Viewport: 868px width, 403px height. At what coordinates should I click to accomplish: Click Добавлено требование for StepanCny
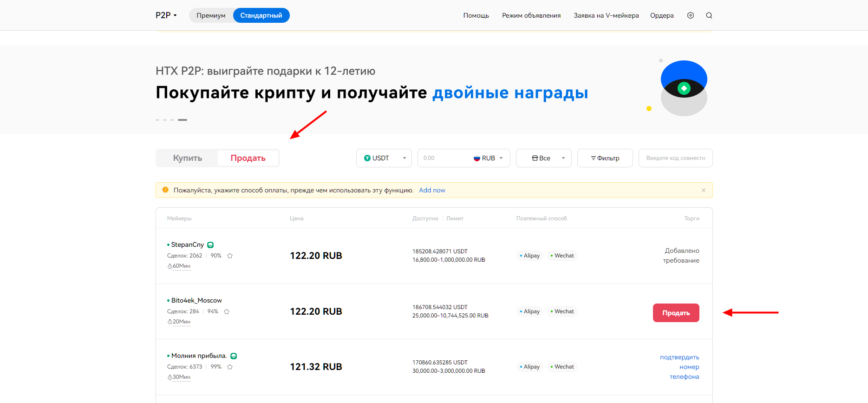[681, 256]
